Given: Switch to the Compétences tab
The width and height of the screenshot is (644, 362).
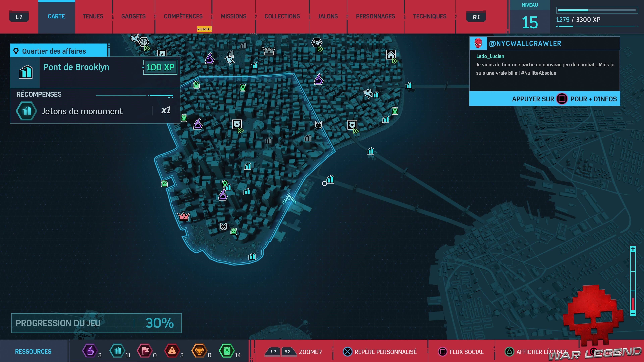Looking at the screenshot, I should coord(183,16).
